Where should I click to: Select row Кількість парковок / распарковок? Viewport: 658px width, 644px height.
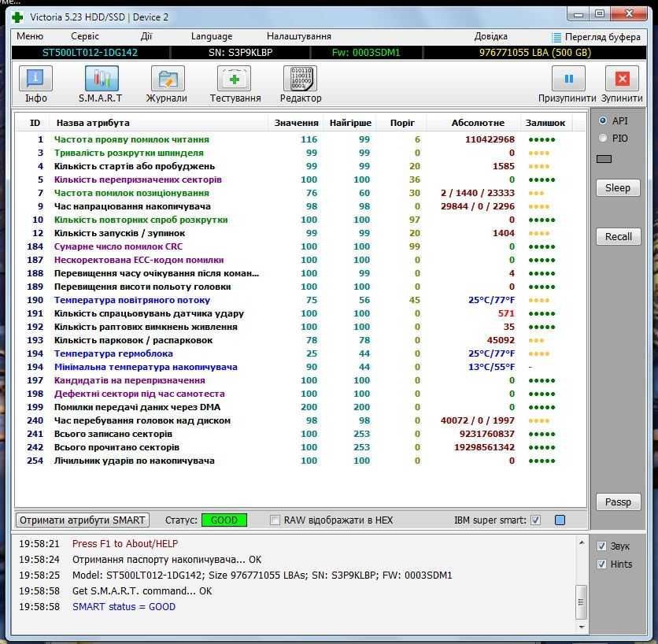(300, 340)
